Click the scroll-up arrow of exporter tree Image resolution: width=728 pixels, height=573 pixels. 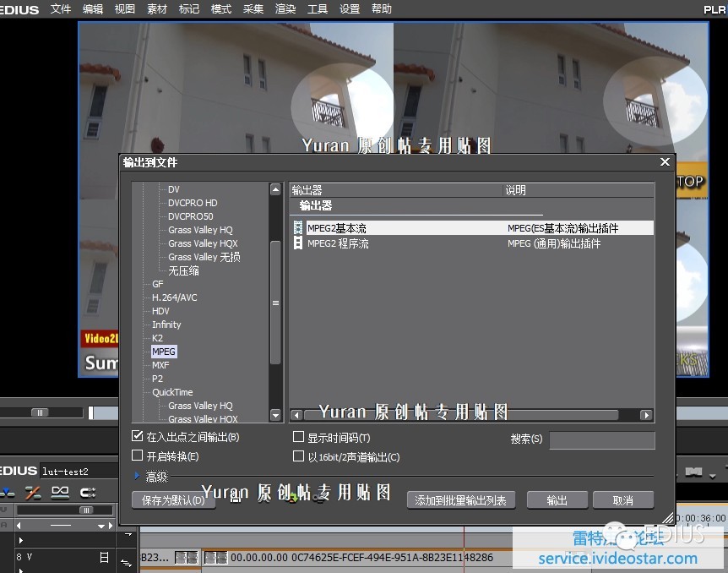click(275, 190)
